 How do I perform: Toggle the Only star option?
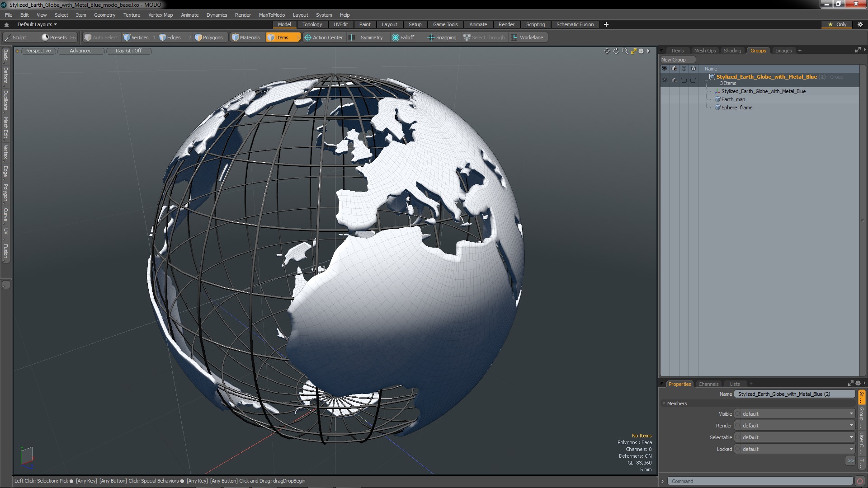pos(837,24)
